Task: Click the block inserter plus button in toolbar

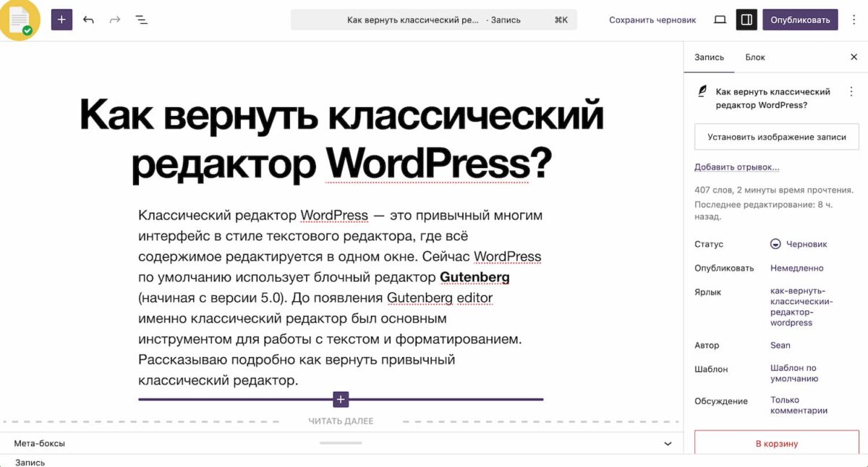Action: pos(61,20)
